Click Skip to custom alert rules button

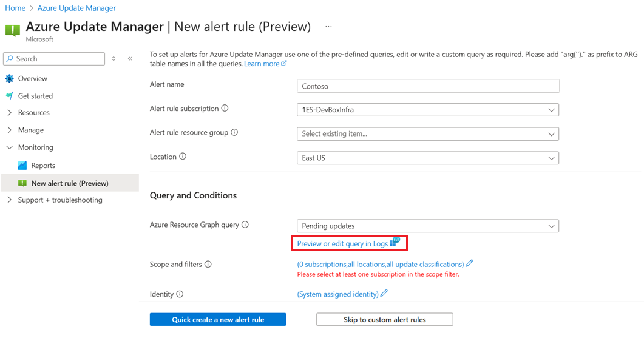click(385, 320)
